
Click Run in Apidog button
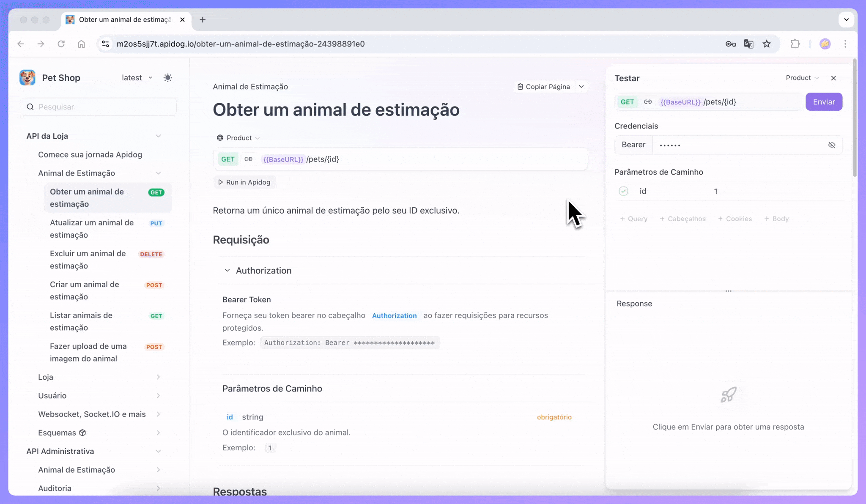(244, 182)
